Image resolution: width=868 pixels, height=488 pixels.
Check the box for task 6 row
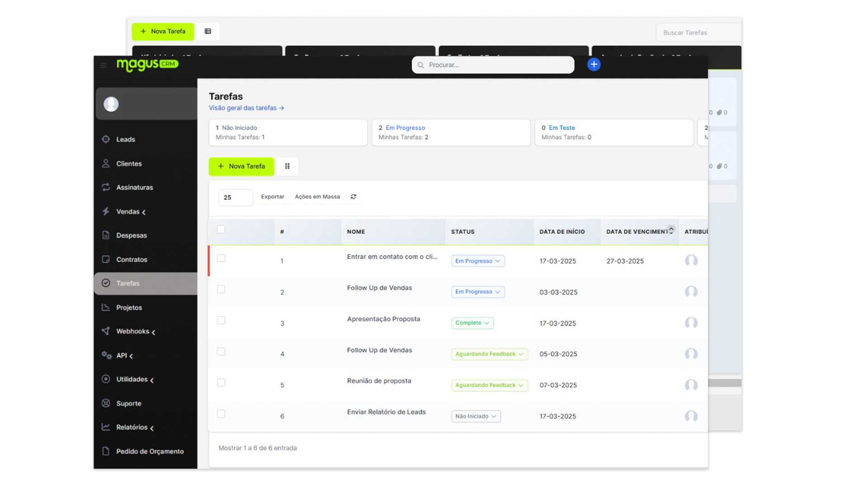pos(221,414)
